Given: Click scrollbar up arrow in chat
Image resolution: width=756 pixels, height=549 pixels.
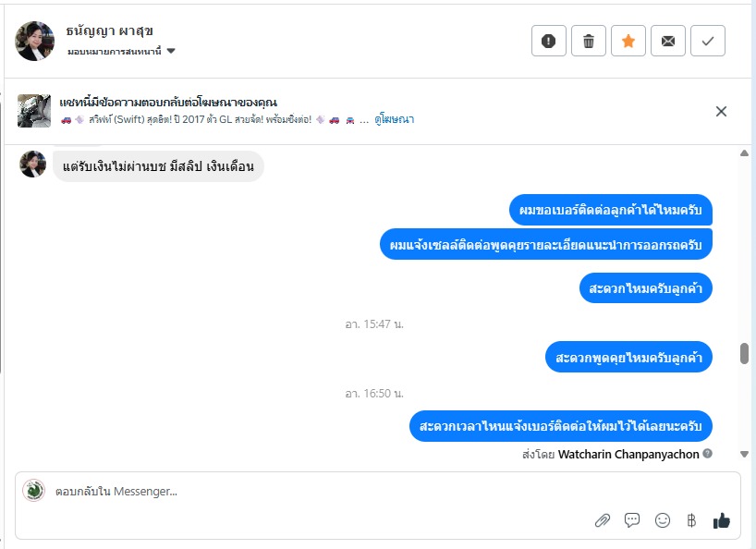Looking at the screenshot, I should 744,153.
